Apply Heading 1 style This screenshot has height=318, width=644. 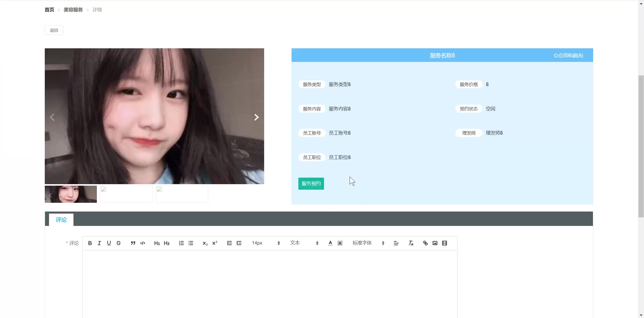click(x=157, y=243)
